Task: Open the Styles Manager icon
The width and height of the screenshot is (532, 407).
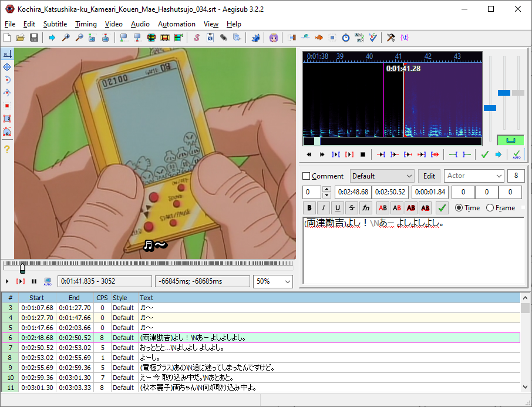Action: (x=197, y=38)
